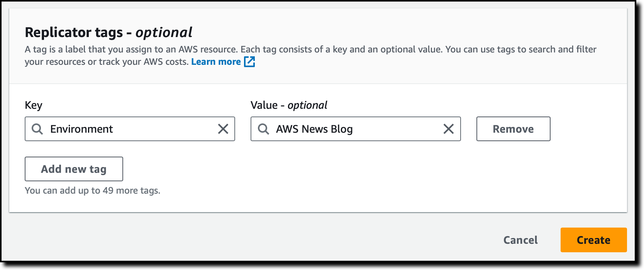Click the magnifier icon in the Key field

point(37,129)
